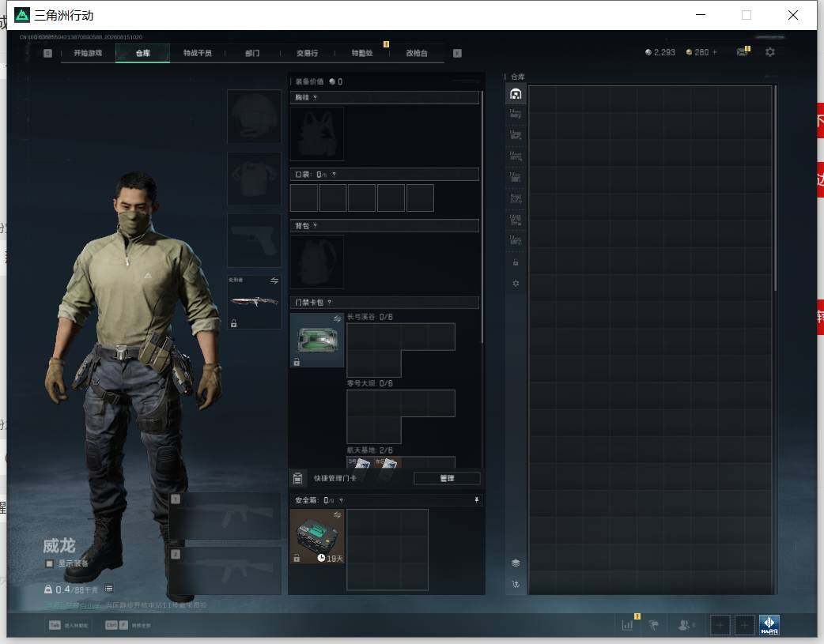The width and height of the screenshot is (824, 644).
Task: Select the empty helmet slot
Action: pos(255,116)
